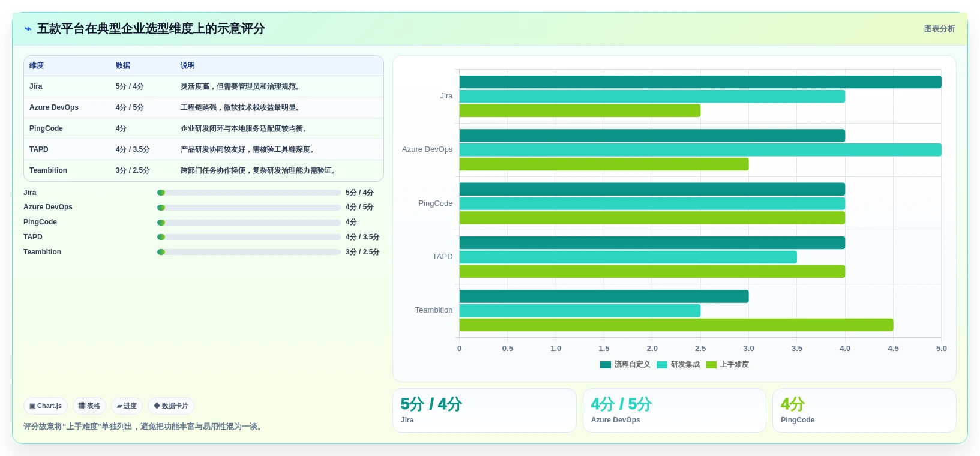Select the Teambition table row name

point(49,170)
